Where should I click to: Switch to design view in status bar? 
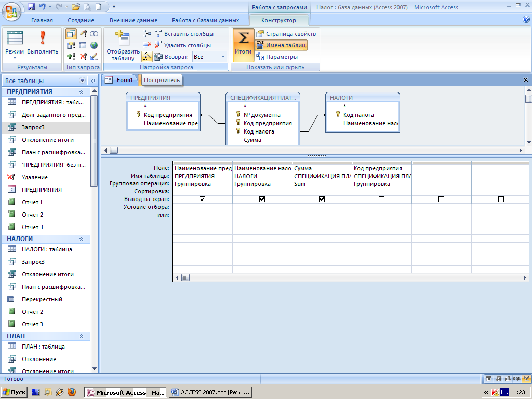(x=527, y=379)
